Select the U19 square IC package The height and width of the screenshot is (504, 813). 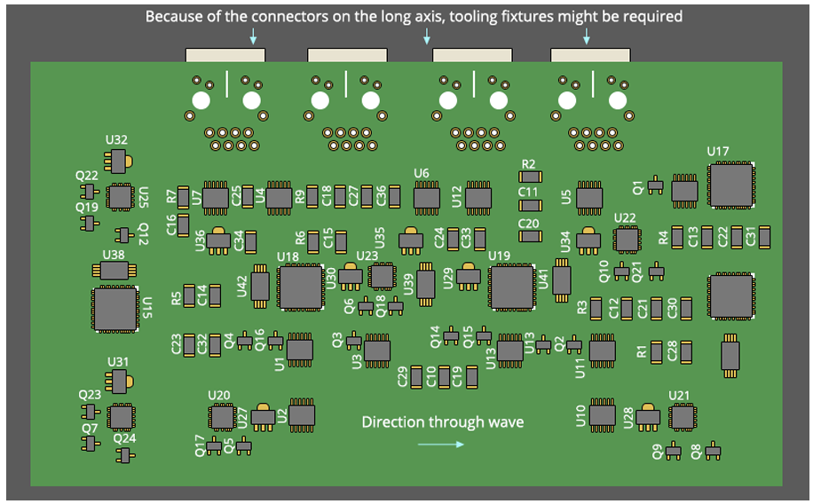pos(511,287)
